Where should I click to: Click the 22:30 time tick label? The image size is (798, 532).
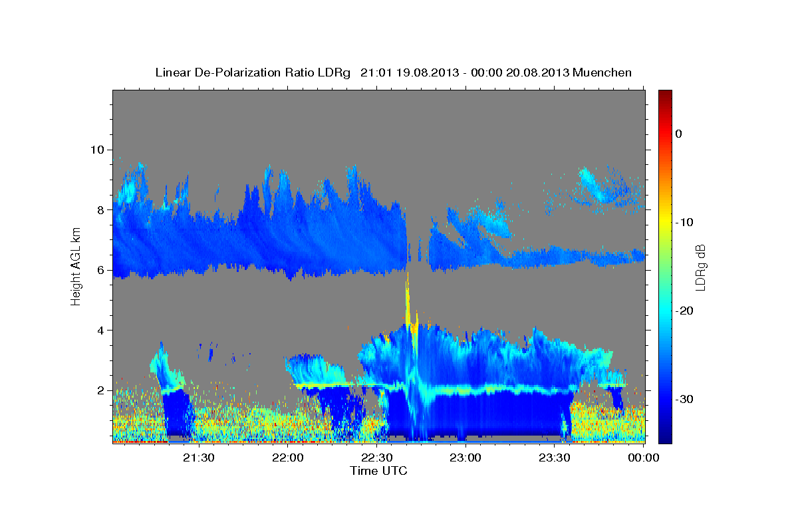tap(376, 458)
